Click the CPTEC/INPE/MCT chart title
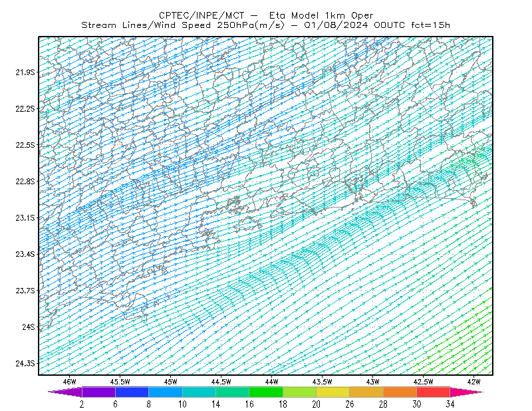Screen dimensions: 532x411 point(266,15)
